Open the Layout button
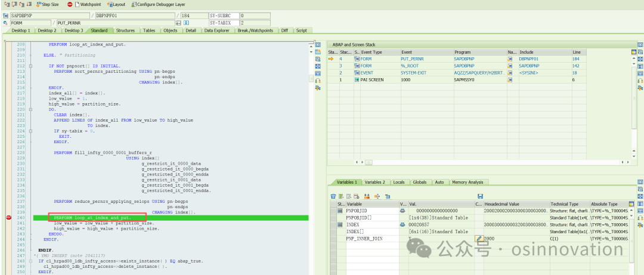The width and height of the screenshot is (644, 275). click(x=117, y=5)
